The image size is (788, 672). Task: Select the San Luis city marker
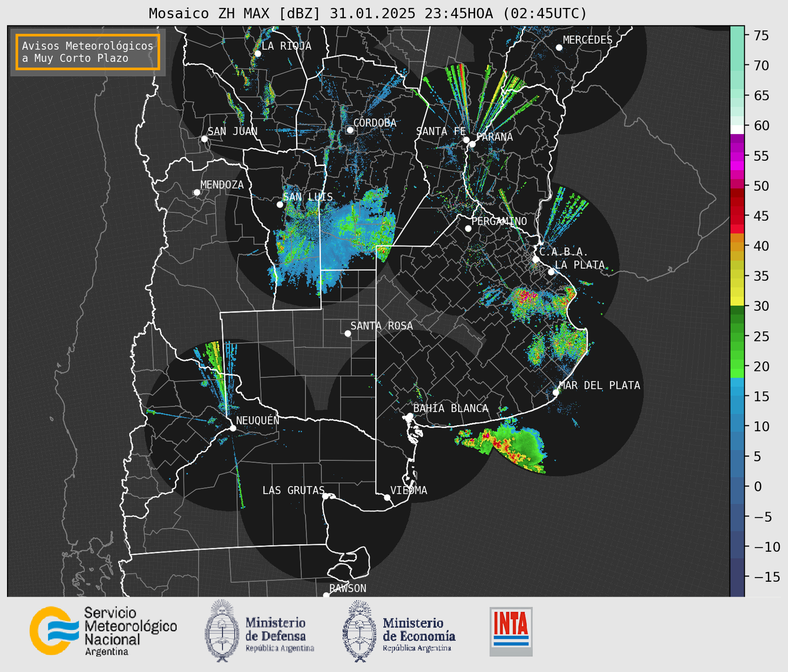[x=280, y=204]
